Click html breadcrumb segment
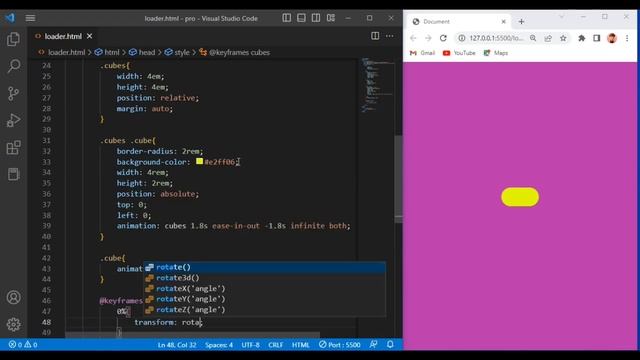Screen dimensions: 640x360 click(x=111, y=52)
